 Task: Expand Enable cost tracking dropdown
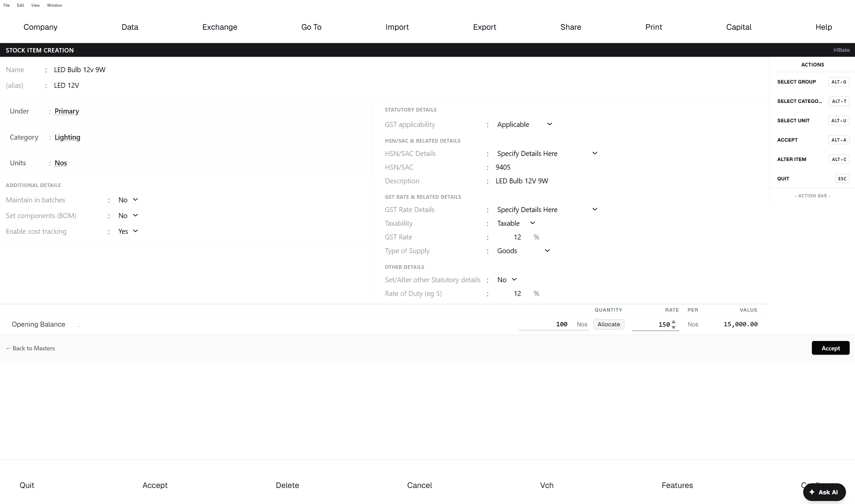[128, 231]
